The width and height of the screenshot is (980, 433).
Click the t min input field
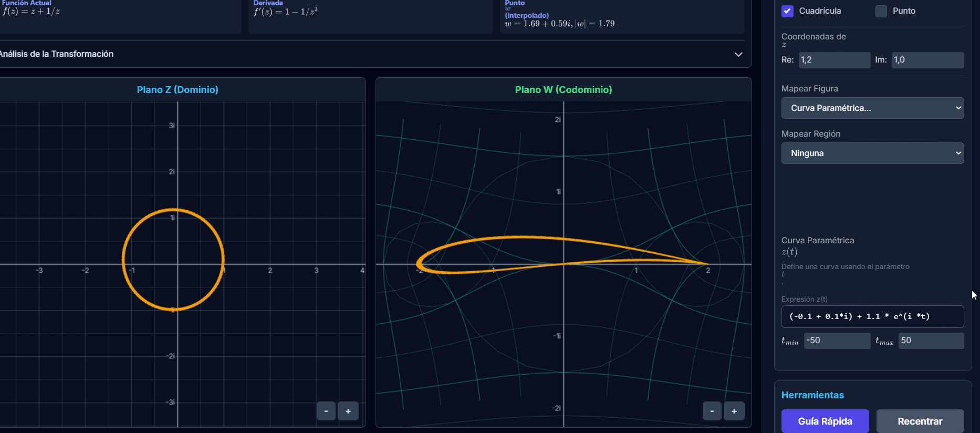click(837, 341)
